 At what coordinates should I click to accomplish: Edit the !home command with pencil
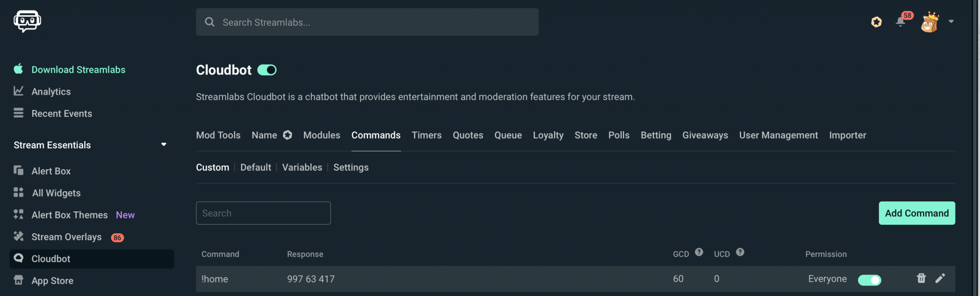(x=940, y=278)
